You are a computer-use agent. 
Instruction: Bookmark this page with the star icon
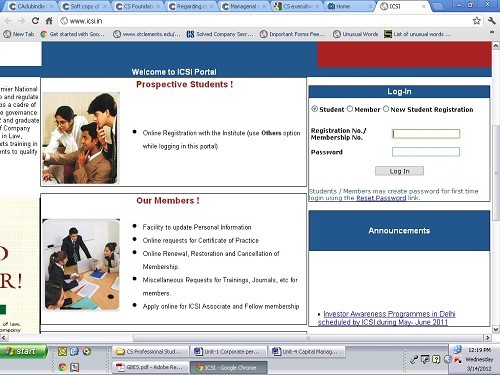[477, 21]
